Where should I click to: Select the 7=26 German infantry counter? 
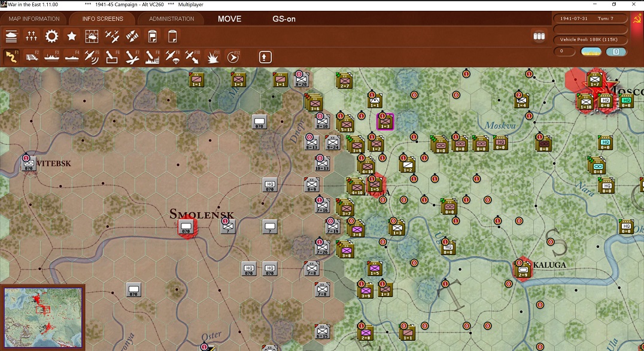point(322,248)
